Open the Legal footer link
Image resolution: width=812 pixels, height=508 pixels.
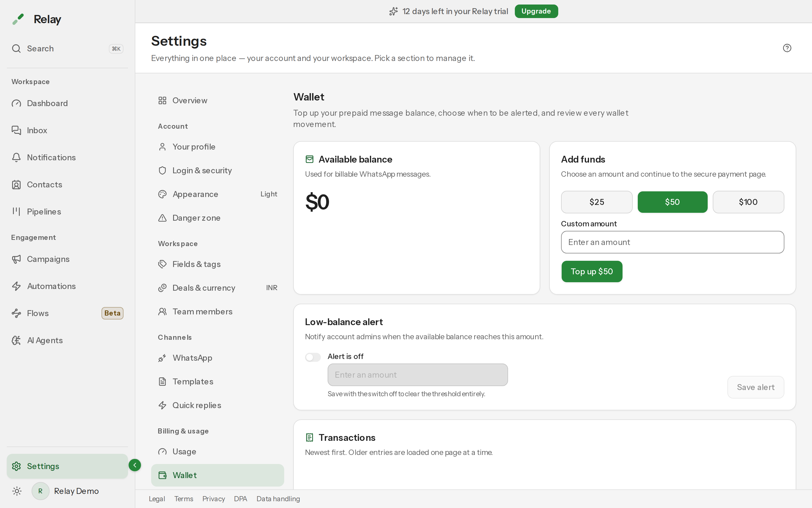[157, 499]
